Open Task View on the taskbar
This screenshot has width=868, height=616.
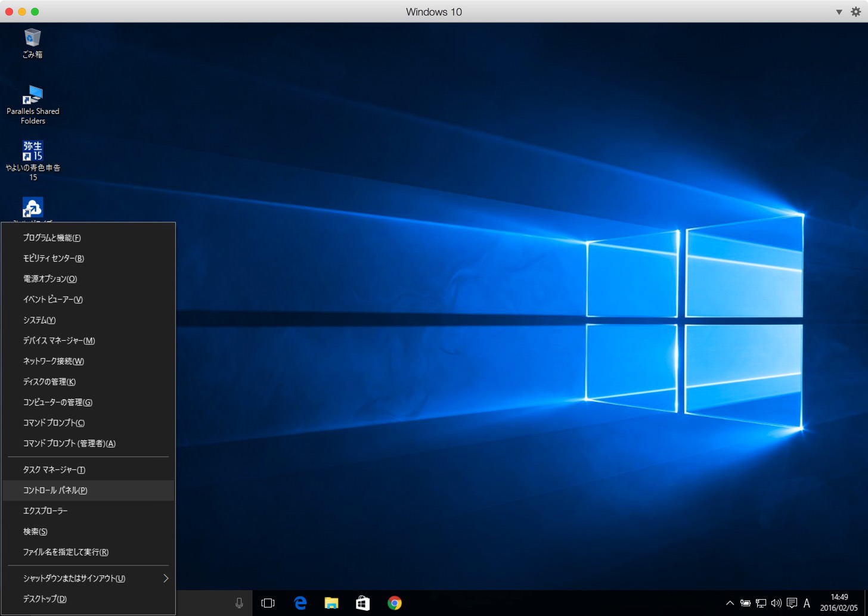click(x=268, y=603)
